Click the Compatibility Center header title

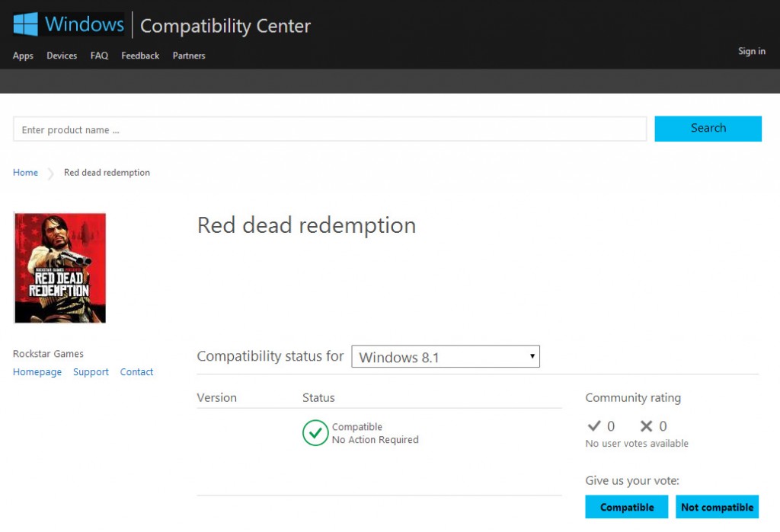tap(225, 26)
